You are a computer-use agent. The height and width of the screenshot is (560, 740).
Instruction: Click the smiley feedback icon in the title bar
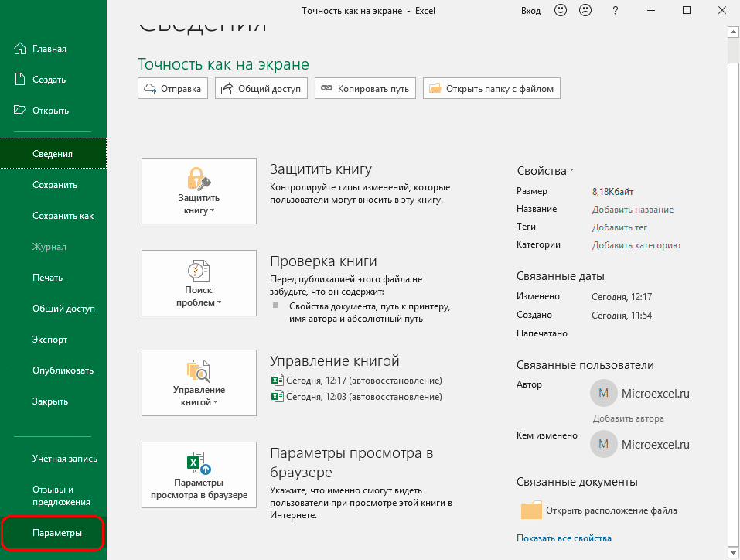pos(560,10)
